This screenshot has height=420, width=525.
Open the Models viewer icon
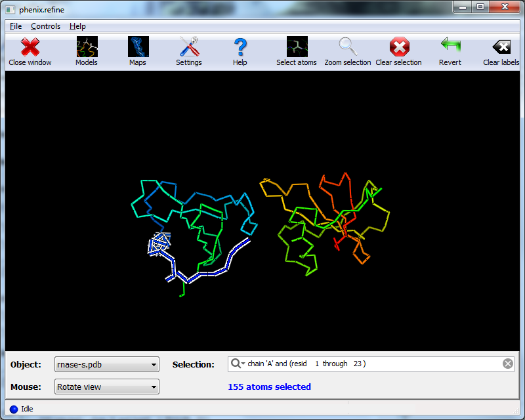[x=86, y=47]
